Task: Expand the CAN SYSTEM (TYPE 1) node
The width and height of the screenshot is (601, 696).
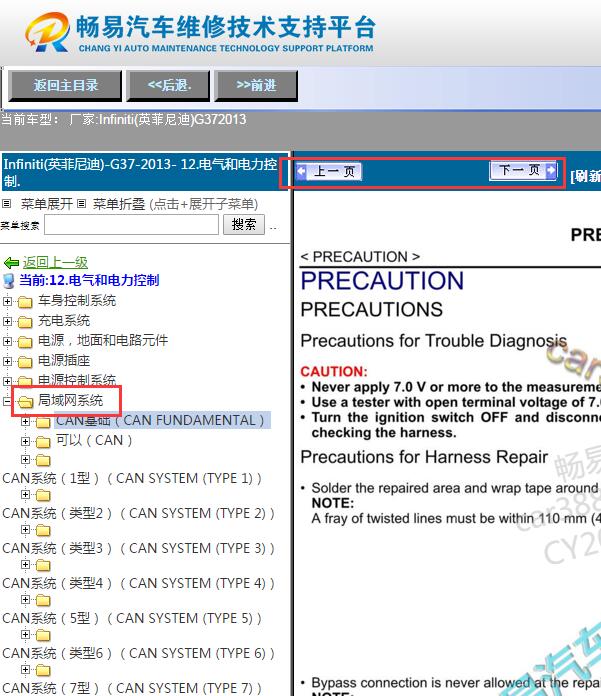Action: pos(25,459)
